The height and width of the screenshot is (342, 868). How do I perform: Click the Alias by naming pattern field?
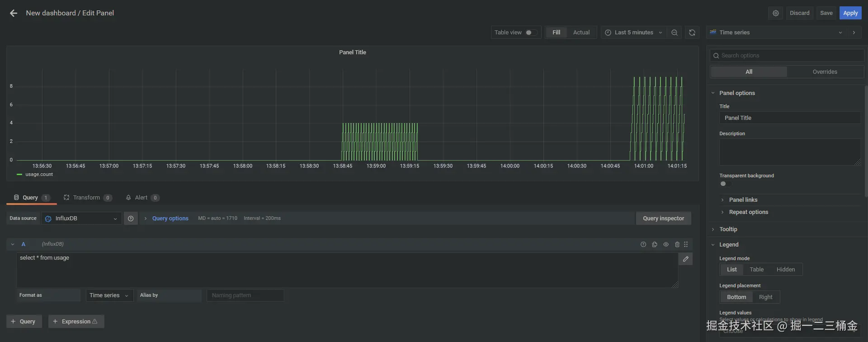(245, 295)
